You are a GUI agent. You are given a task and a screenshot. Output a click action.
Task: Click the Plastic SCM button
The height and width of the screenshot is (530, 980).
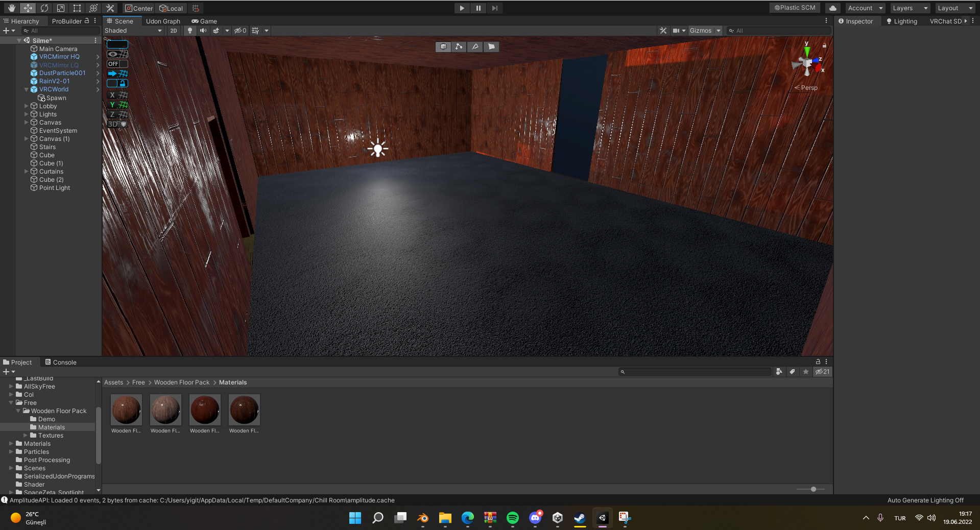coord(795,8)
